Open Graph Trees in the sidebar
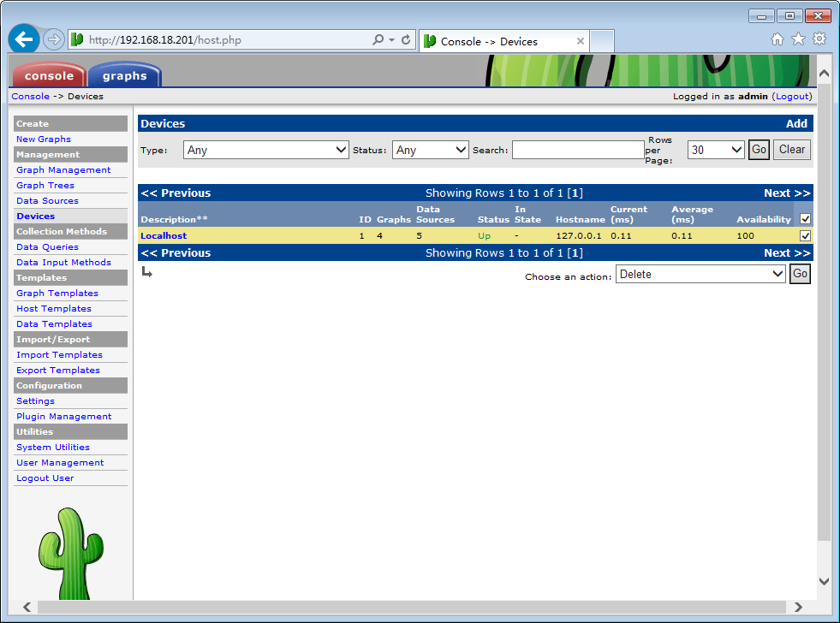The image size is (840, 623). (x=45, y=186)
